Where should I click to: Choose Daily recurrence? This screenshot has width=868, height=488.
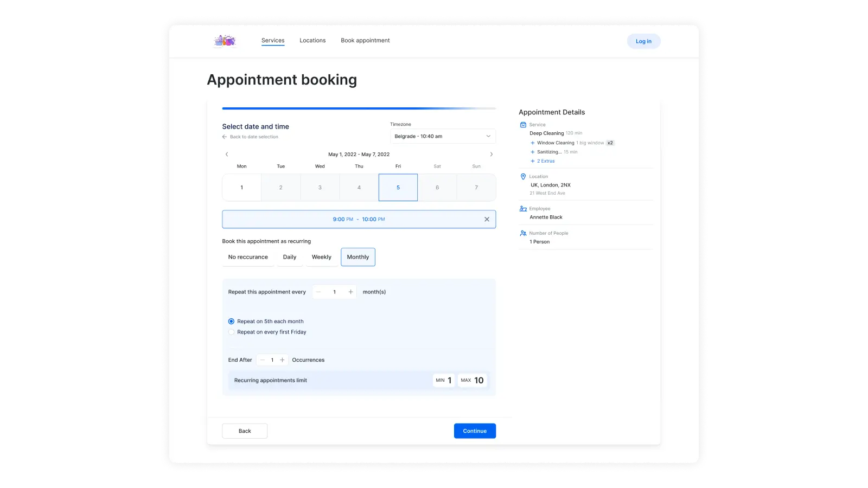(290, 257)
